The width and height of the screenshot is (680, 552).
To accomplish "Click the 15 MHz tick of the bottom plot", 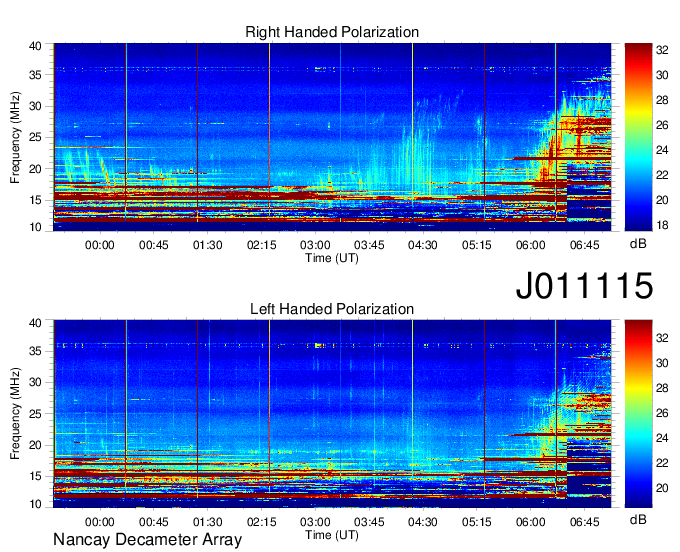I will pos(35,477).
